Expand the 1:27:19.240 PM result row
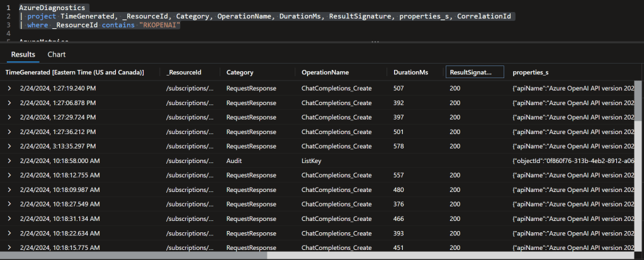The height and width of the screenshot is (260, 644). point(9,88)
